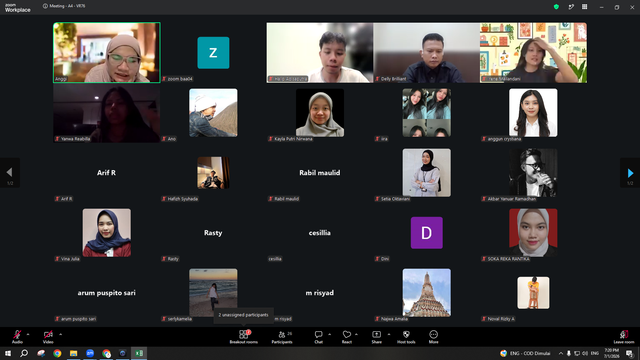Click the Ira participant's photo collage
This screenshot has height=360, width=640.
pos(427,113)
